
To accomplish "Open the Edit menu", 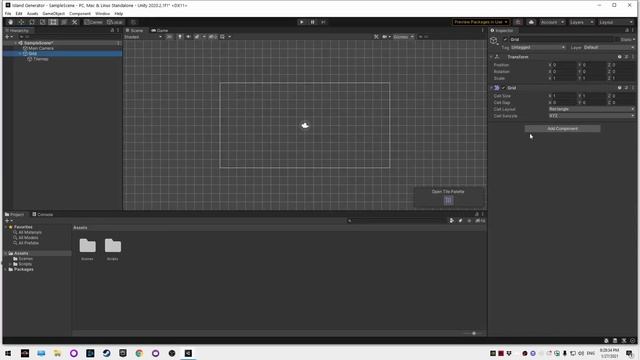I will pyautogui.click(x=19, y=13).
